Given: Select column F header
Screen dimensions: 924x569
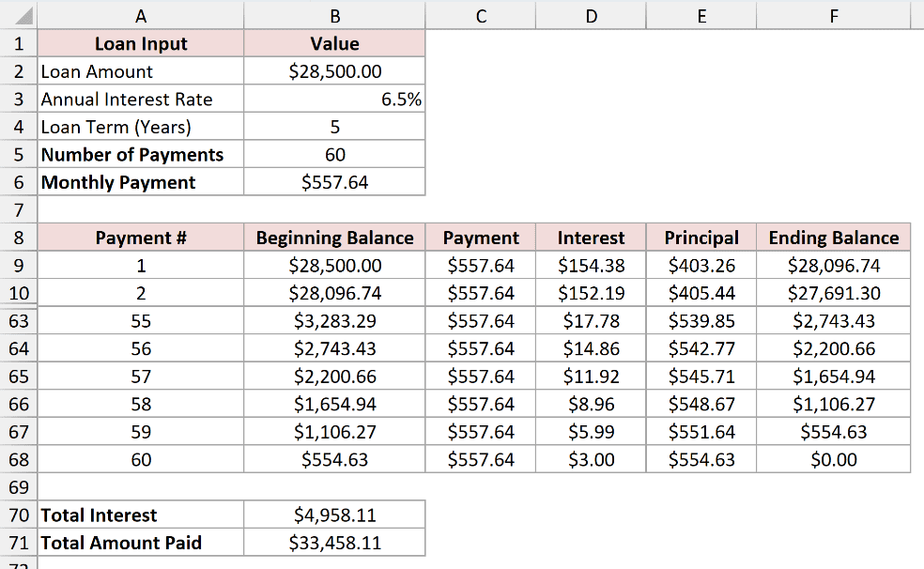Looking at the screenshot, I should (833, 16).
